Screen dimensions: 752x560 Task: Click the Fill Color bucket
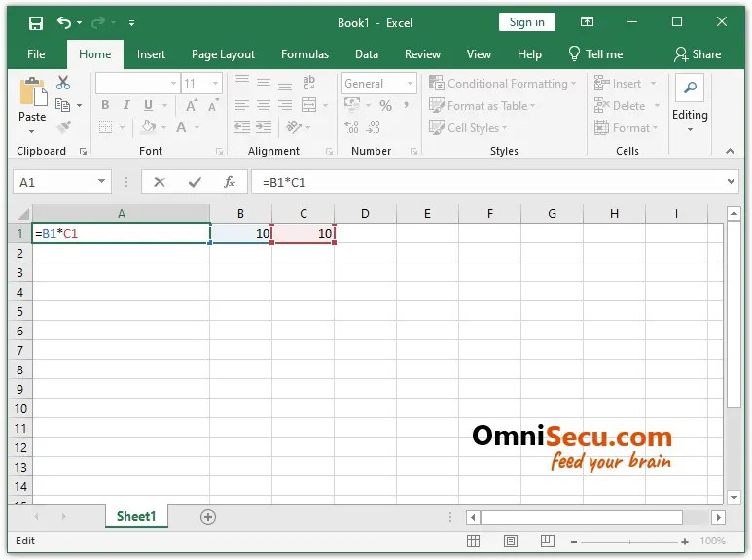149,127
